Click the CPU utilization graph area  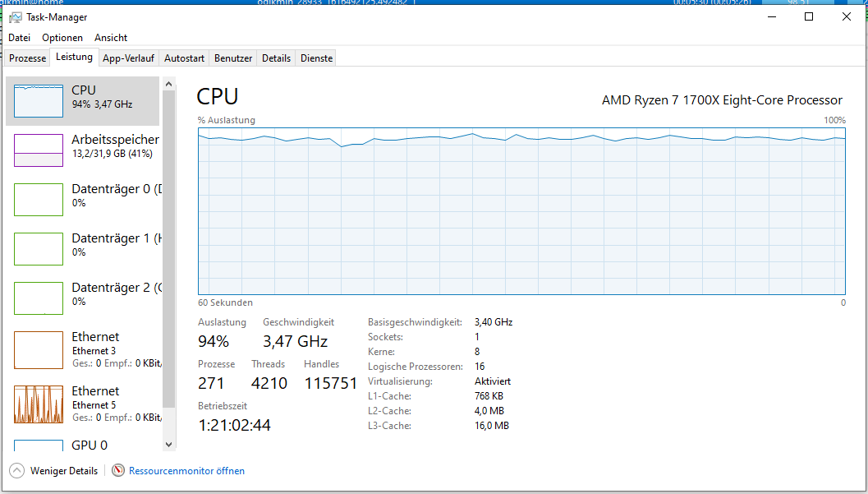(x=521, y=211)
